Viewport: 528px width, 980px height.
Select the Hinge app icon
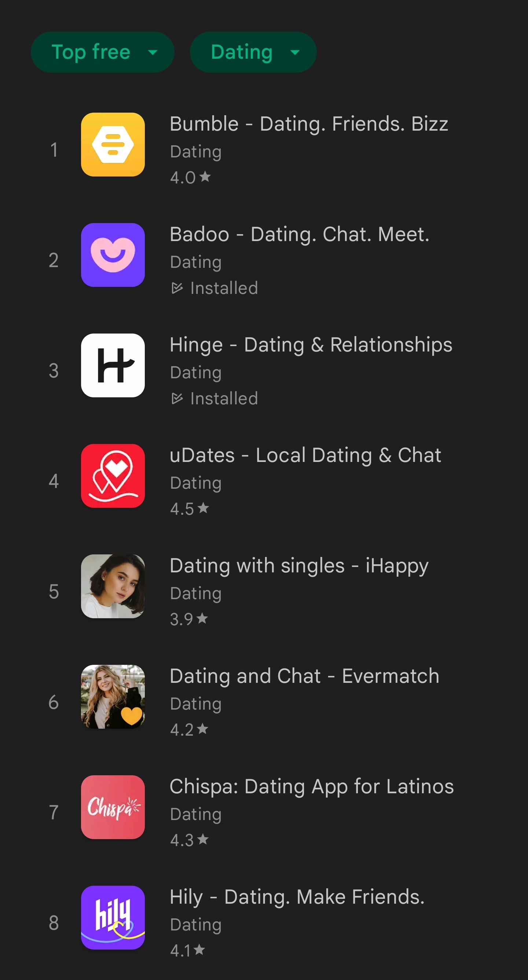113,365
